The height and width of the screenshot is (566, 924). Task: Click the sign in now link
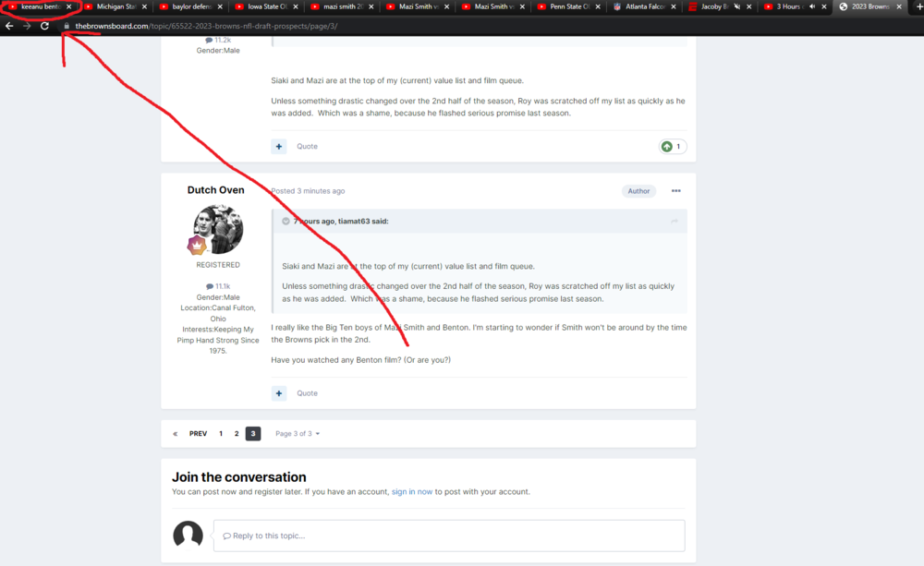coord(412,492)
